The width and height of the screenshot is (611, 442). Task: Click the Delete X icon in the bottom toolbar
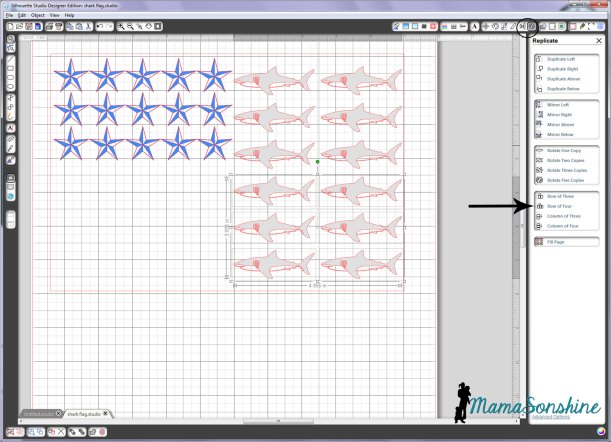pyautogui.click(x=61, y=432)
